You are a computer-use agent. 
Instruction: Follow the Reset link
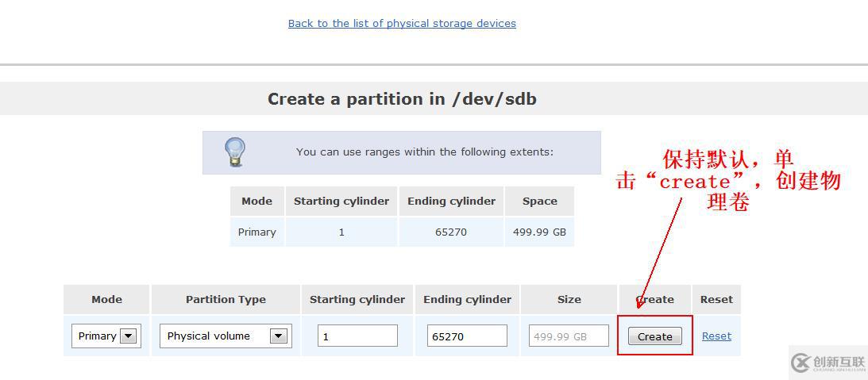click(716, 336)
